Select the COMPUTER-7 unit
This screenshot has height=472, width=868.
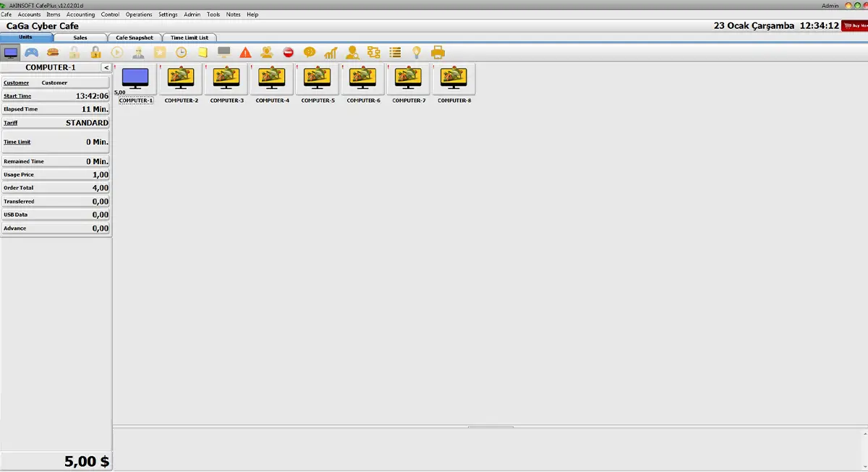tap(409, 83)
